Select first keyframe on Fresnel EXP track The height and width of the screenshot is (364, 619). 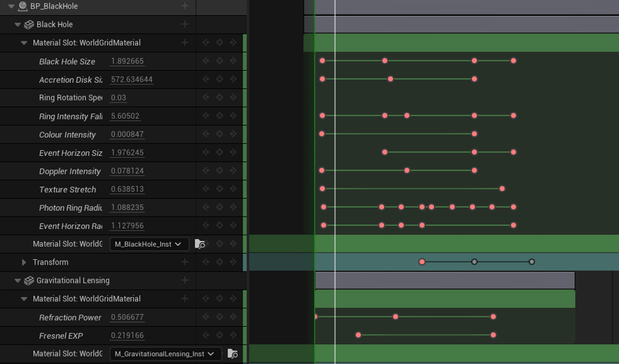358,335
